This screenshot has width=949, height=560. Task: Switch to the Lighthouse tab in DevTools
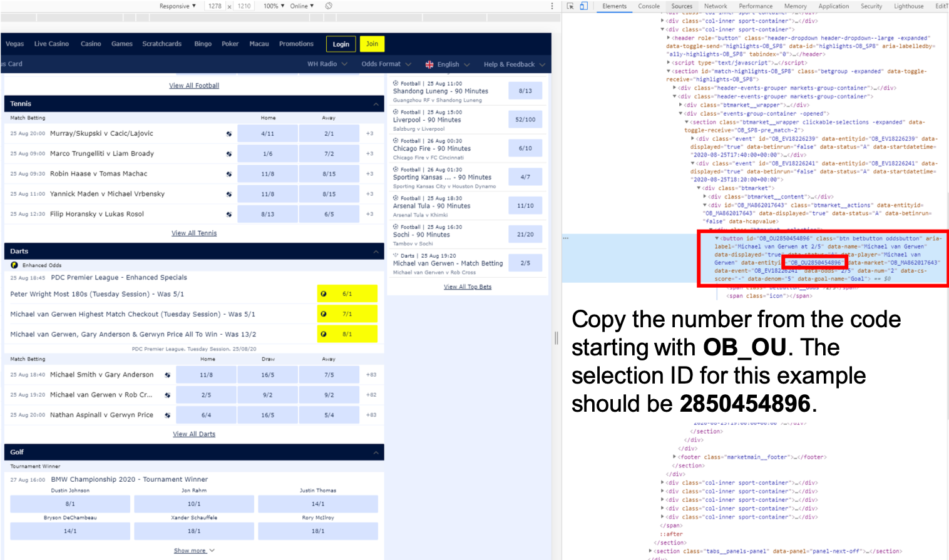click(909, 6)
